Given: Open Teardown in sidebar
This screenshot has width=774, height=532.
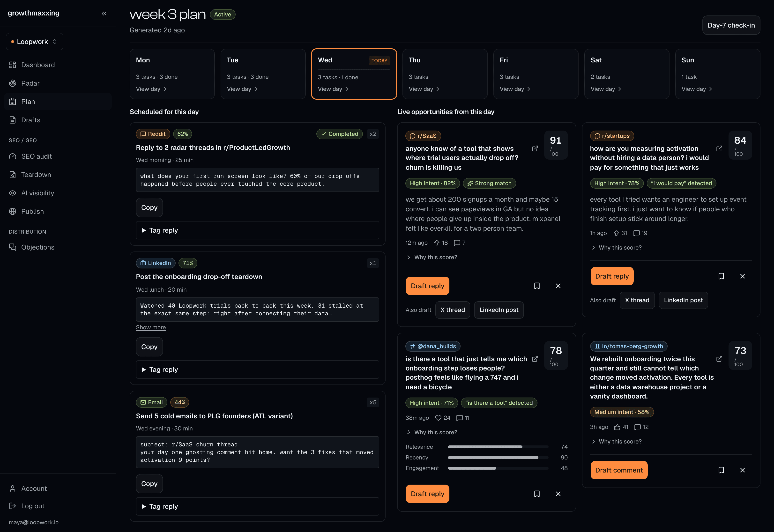Looking at the screenshot, I should click(58, 175).
